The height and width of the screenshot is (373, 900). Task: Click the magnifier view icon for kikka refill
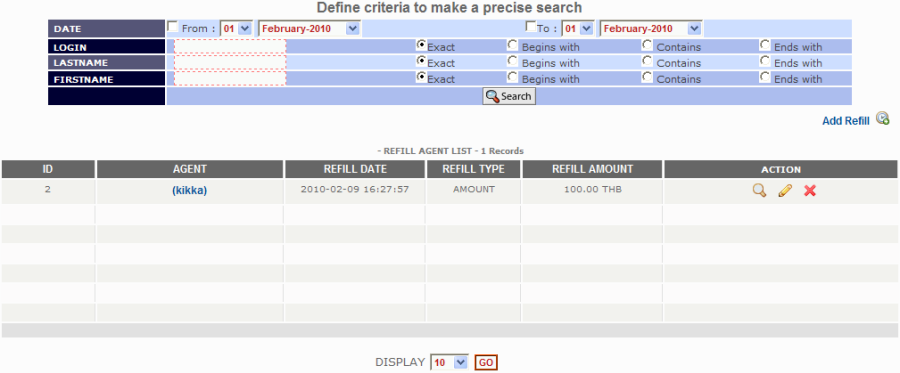click(759, 191)
